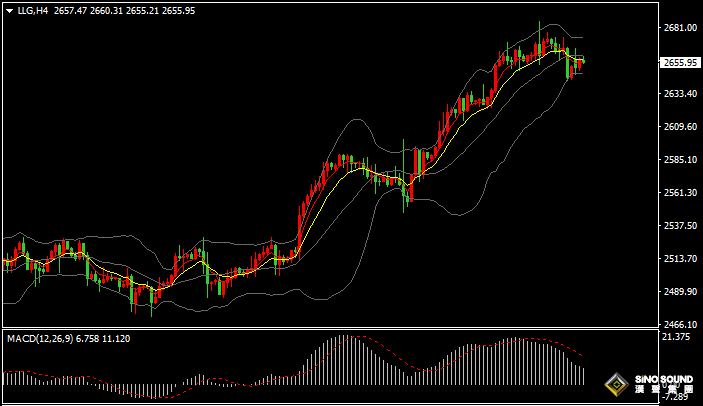The image size is (703, 406).
Task: Click the Sino Sound diamond logo icon
Action: (616, 384)
